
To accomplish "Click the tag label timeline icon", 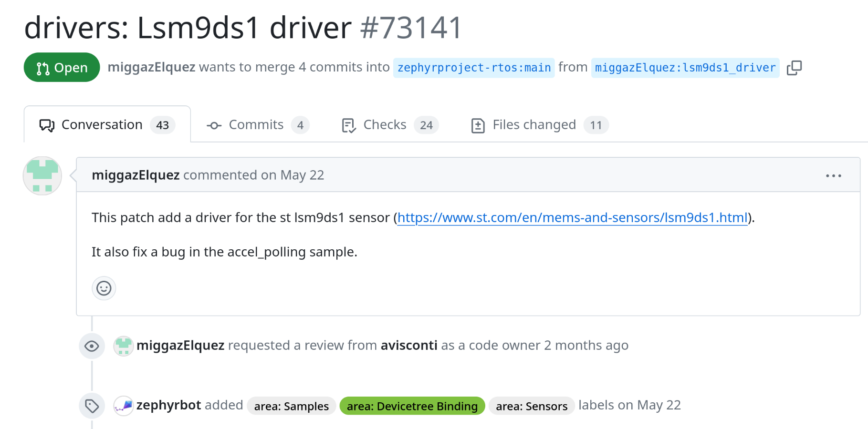I will 92,406.
